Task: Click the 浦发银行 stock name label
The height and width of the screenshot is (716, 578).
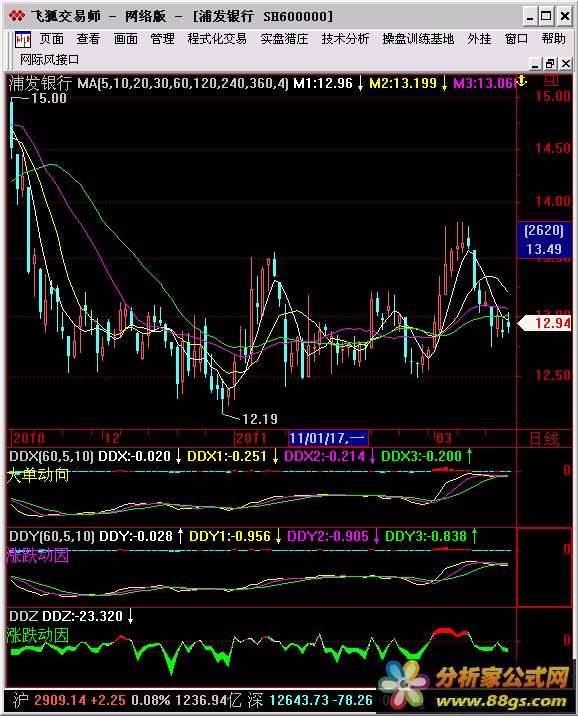Action: (40, 83)
